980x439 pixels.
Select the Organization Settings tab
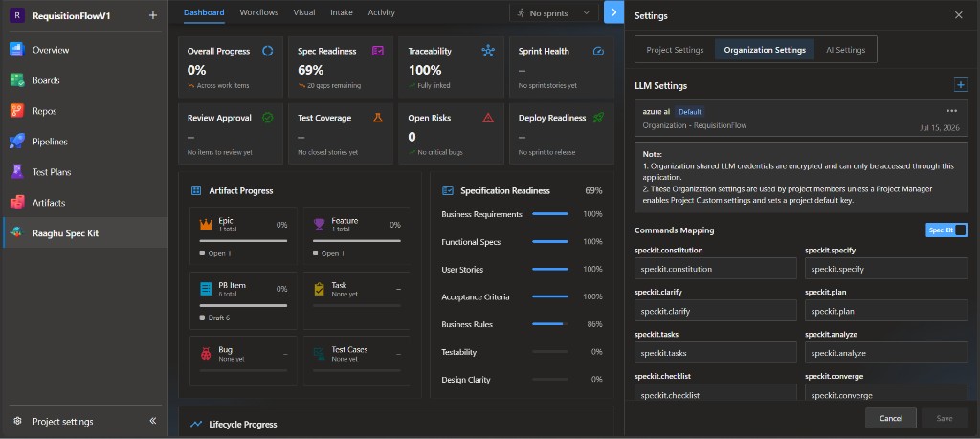click(765, 50)
